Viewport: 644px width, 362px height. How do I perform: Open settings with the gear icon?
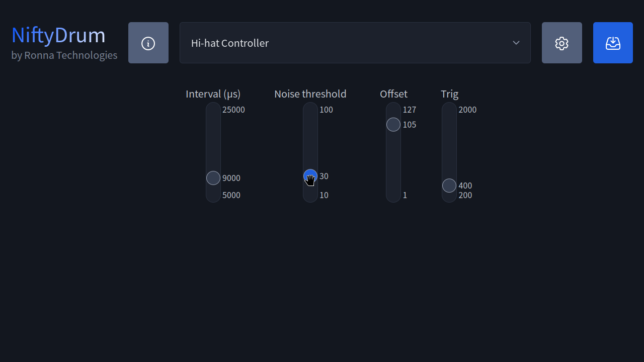[x=561, y=43]
